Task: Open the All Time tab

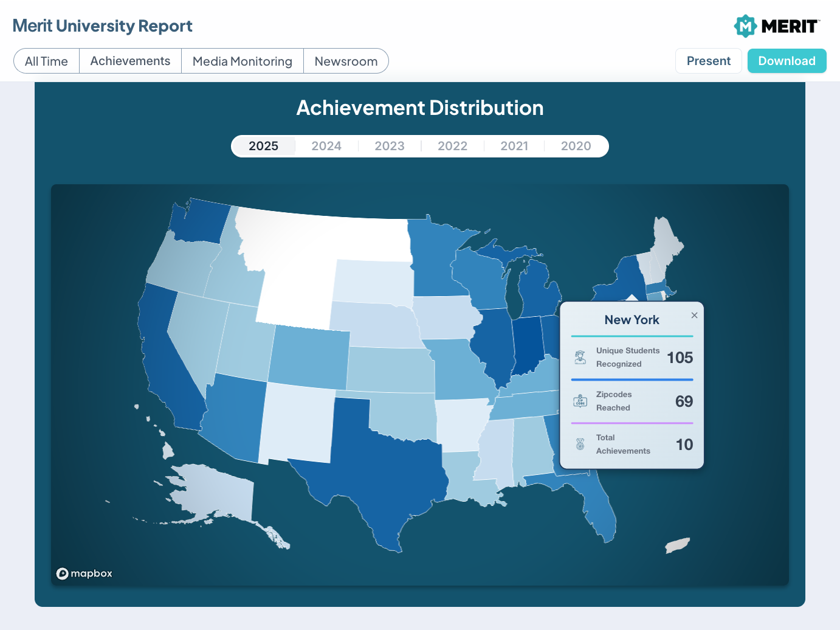Action: click(46, 61)
